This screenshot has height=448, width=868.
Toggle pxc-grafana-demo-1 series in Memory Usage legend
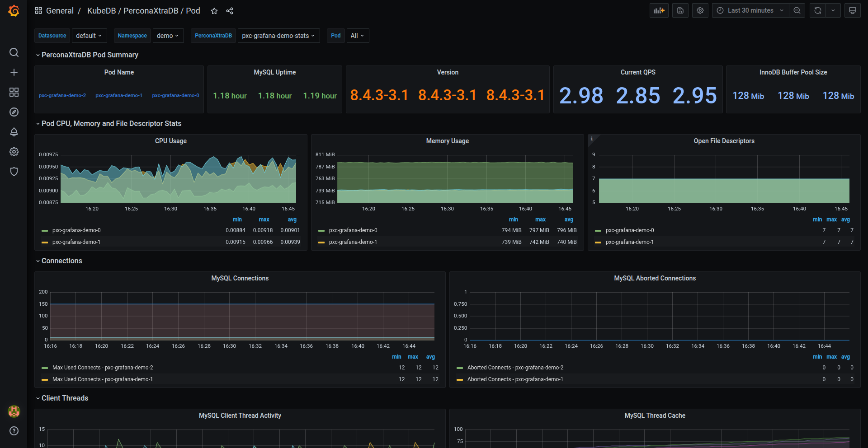coord(353,242)
